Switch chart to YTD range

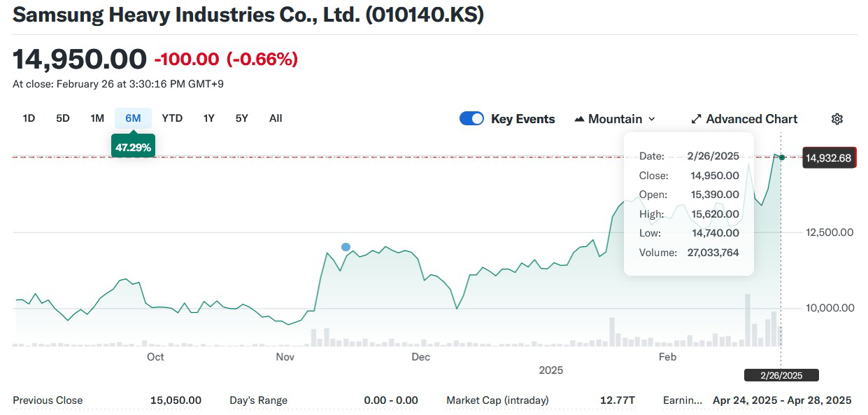point(172,118)
